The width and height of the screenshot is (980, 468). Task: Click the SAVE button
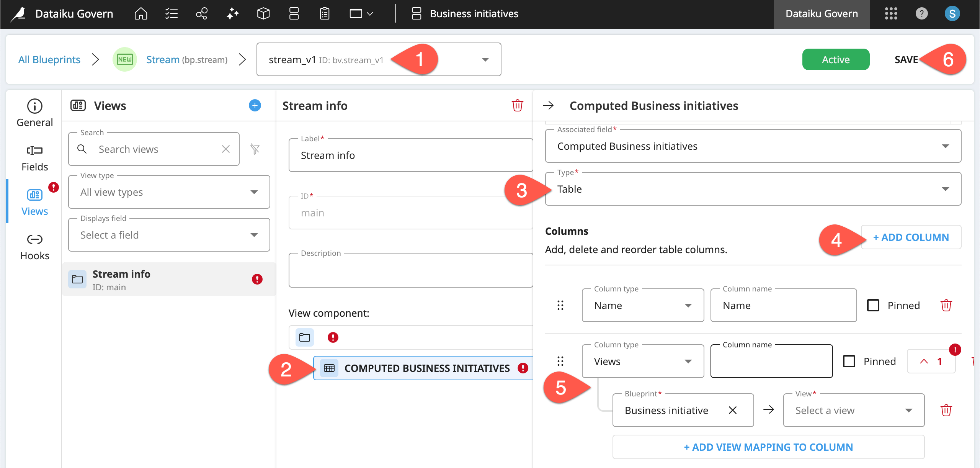point(906,59)
